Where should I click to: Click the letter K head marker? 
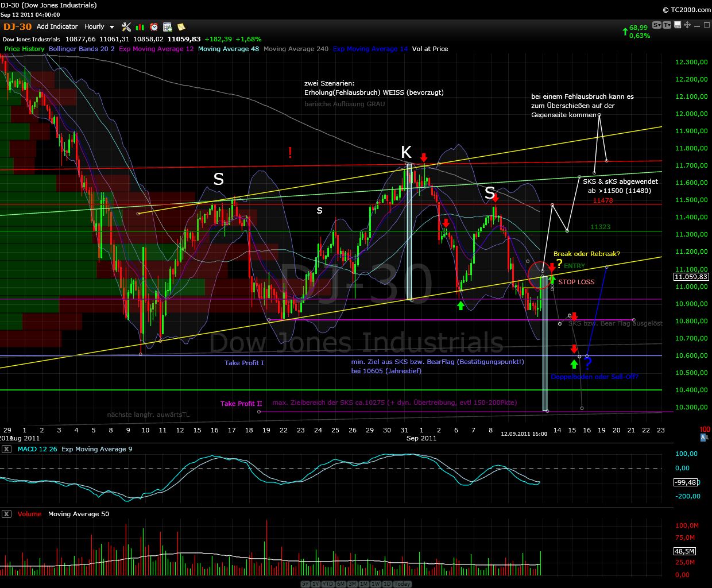coord(406,152)
